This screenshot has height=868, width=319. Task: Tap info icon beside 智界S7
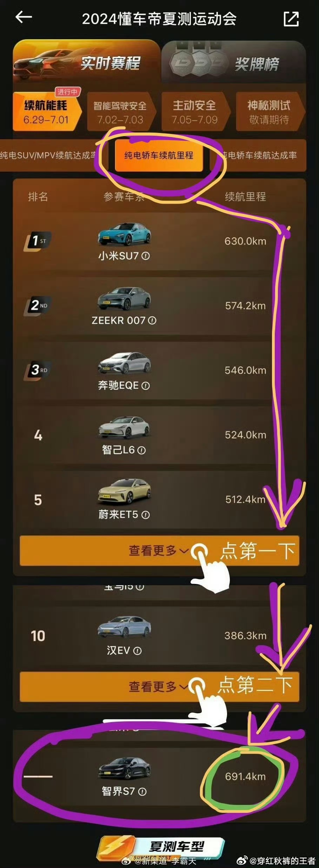pyautogui.click(x=142, y=792)
